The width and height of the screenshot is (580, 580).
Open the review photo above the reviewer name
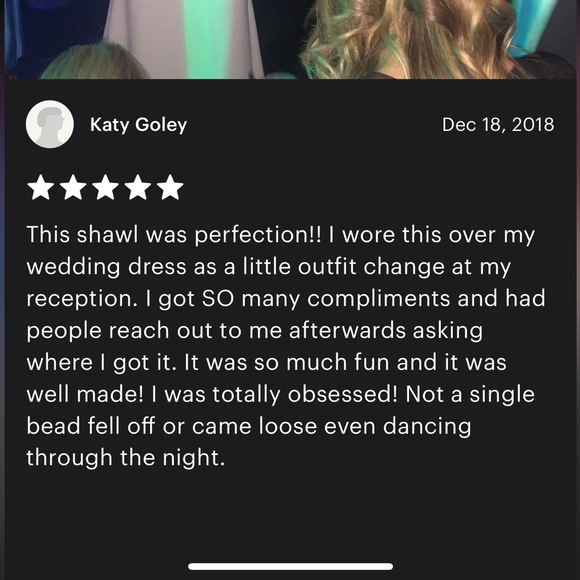pos(290,39)
